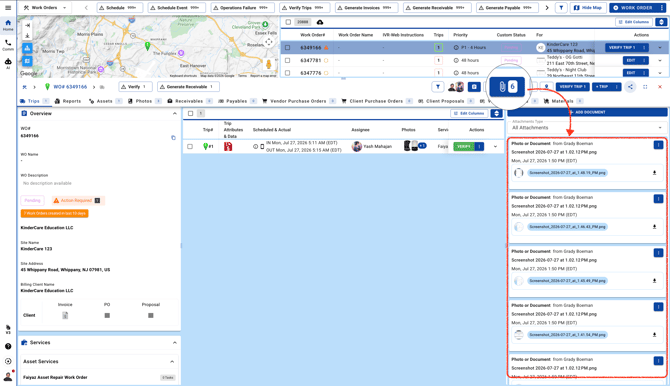Open the Reports tab
Image resolution: width=670 pixels, height=386 pixels.
click(x=68, y=101)
